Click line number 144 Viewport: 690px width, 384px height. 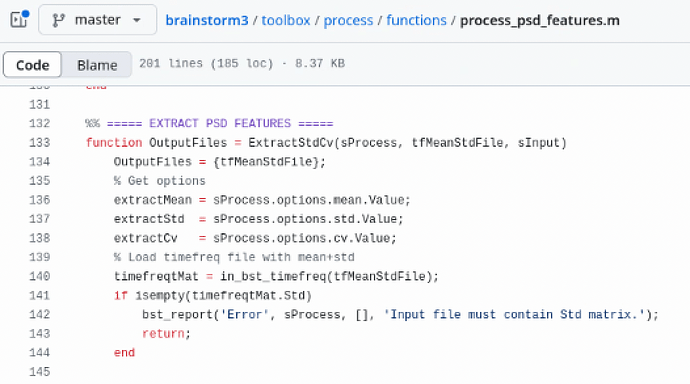40,353
